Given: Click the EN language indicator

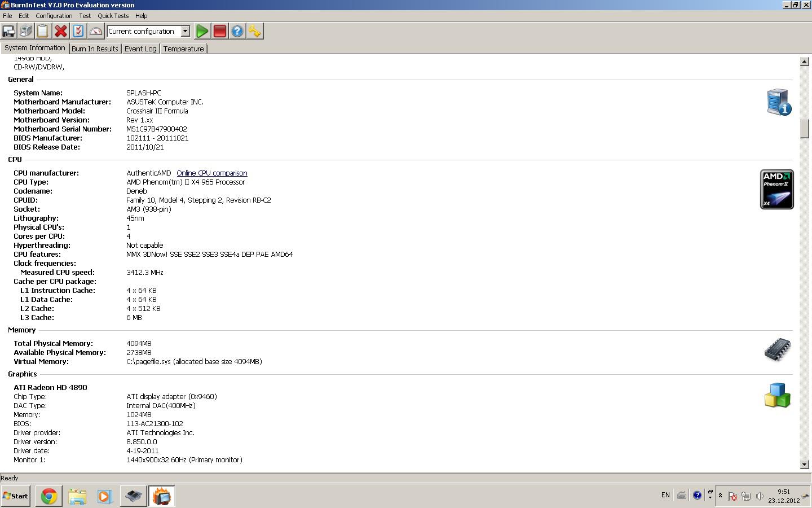Looking at the screenshot, I should click(665, 495).
